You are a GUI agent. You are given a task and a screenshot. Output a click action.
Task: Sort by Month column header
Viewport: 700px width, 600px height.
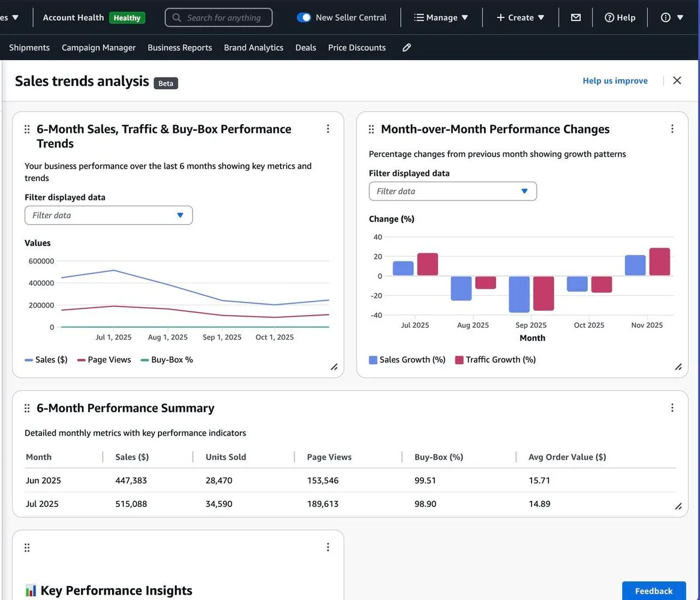[x=38, y=457]
